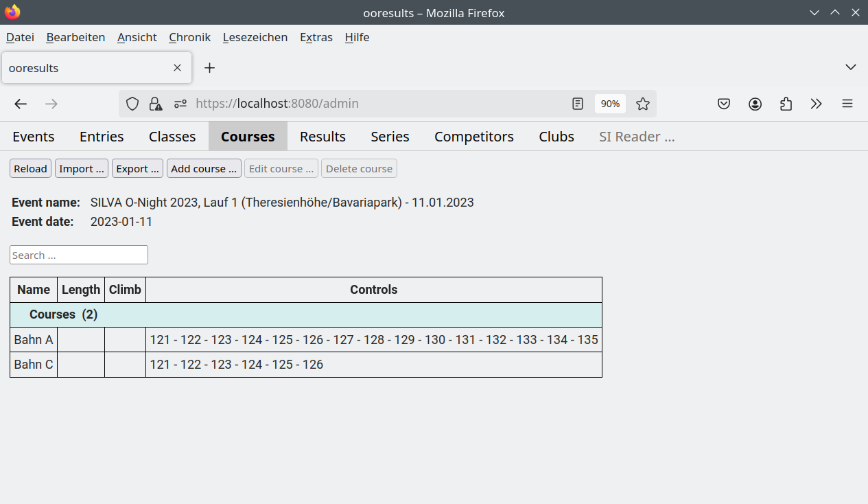The image size is (868, 504).
Task: Open the Firefox hamburger application menu
Action: point(847,104)
